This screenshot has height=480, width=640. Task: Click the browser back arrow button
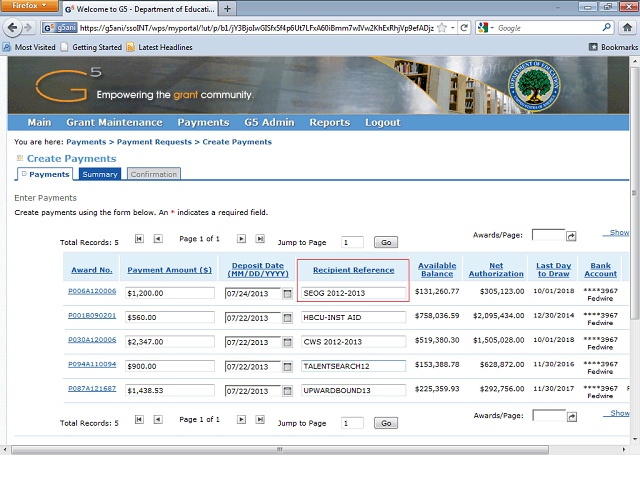[13, 28]
